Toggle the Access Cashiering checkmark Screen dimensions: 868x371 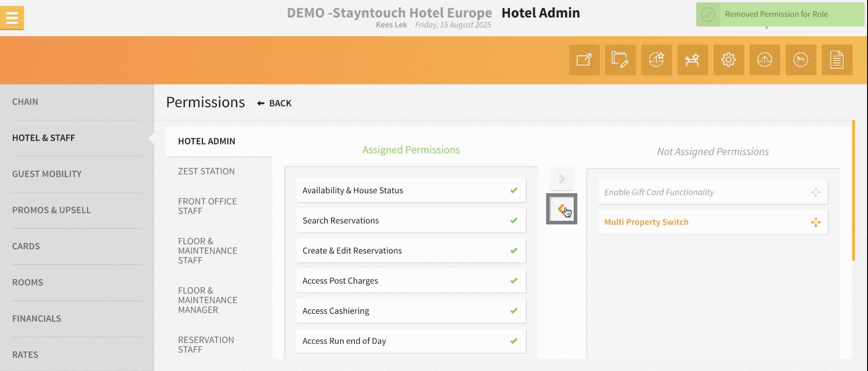pyautogui.click(x=514, y=311)
